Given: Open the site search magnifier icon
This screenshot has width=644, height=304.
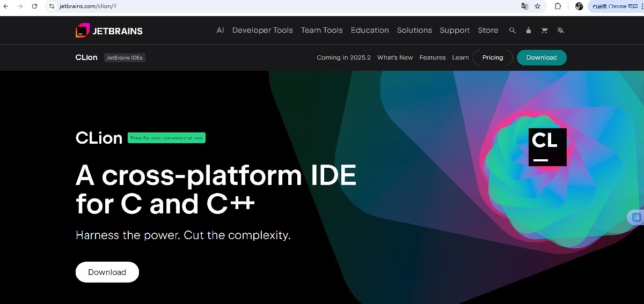Looking at the screenshot, I should (x=513, y=31).
